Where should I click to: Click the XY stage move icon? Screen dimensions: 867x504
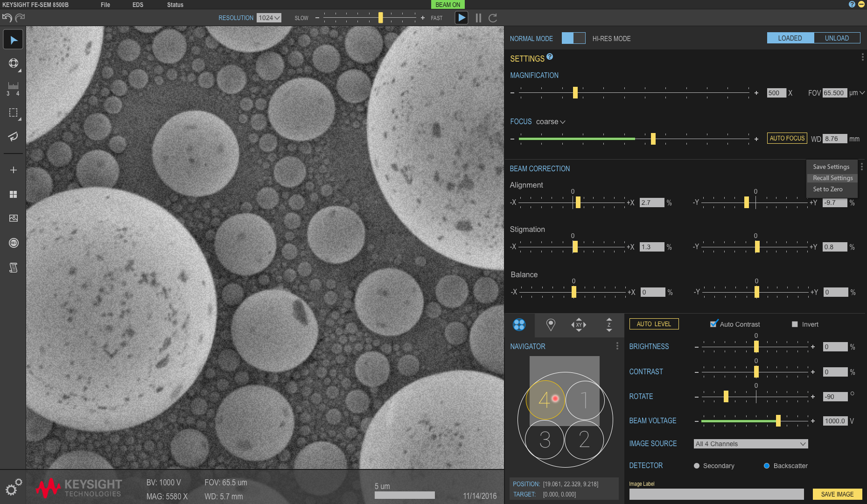579,325
